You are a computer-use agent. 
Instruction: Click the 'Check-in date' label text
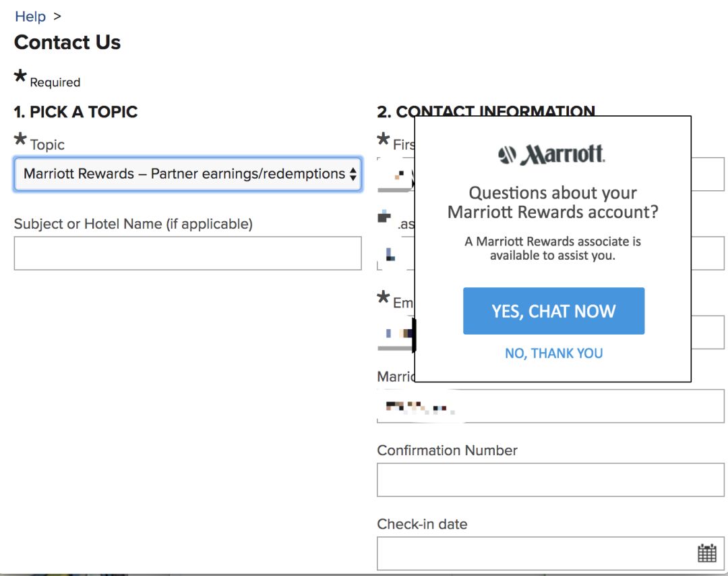pos(422,524)
